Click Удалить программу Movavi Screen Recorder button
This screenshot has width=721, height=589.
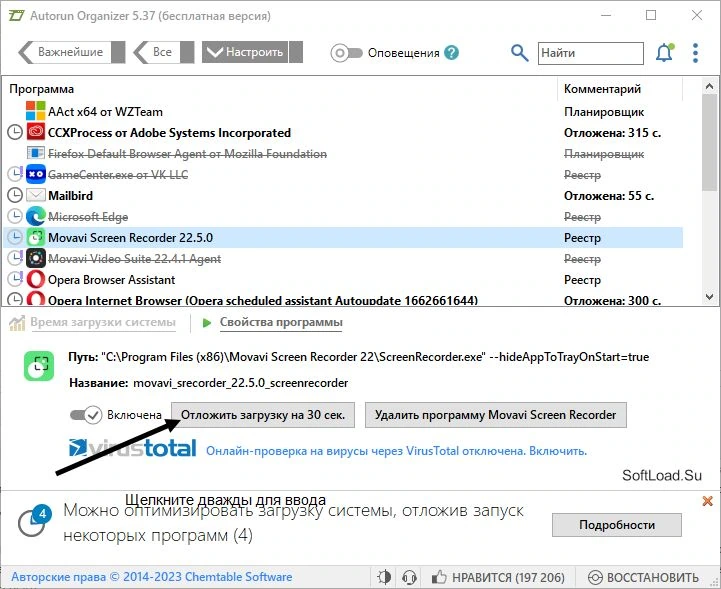[496, 415]
